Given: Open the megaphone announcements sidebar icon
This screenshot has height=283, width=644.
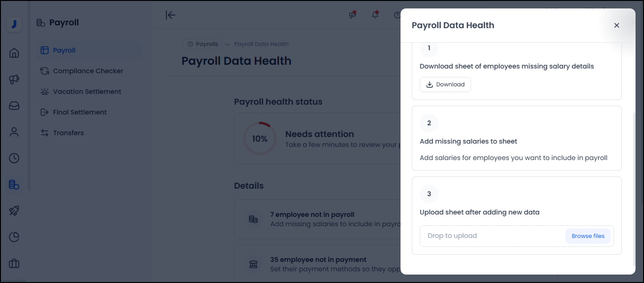Looking at the screenshot, I should [14, 79].
